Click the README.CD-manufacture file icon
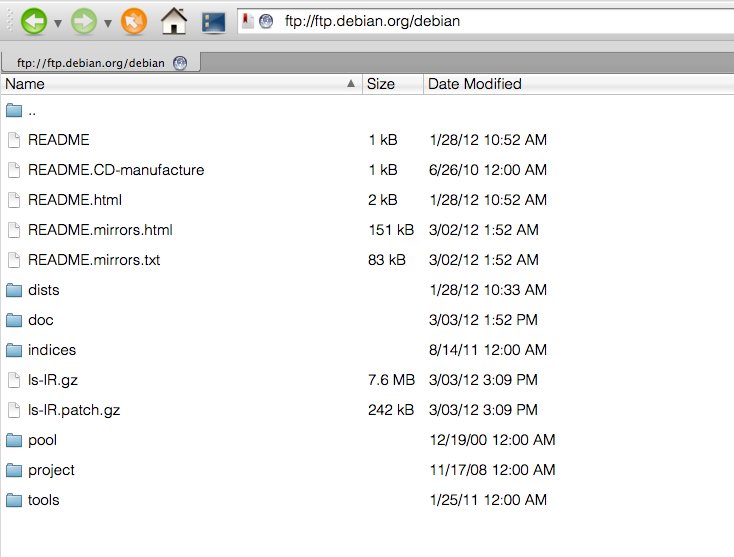This screenshot has height=557, width=734. click(x=14, y=170)
